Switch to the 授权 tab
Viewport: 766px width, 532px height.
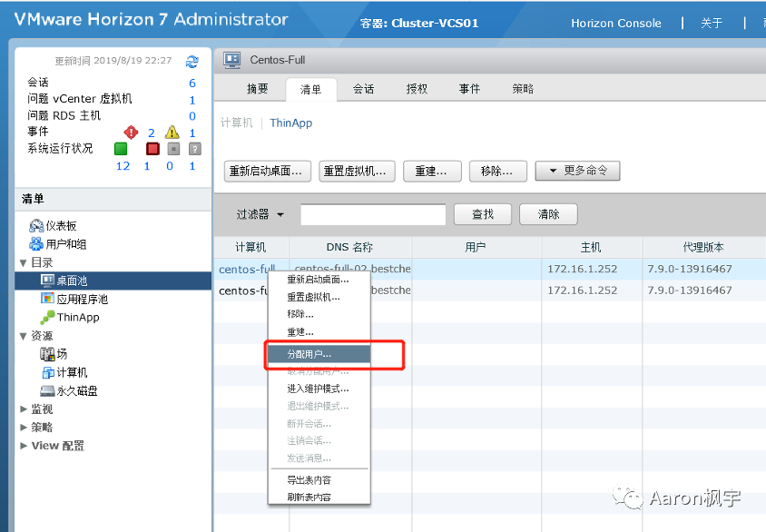coord(417,89)
